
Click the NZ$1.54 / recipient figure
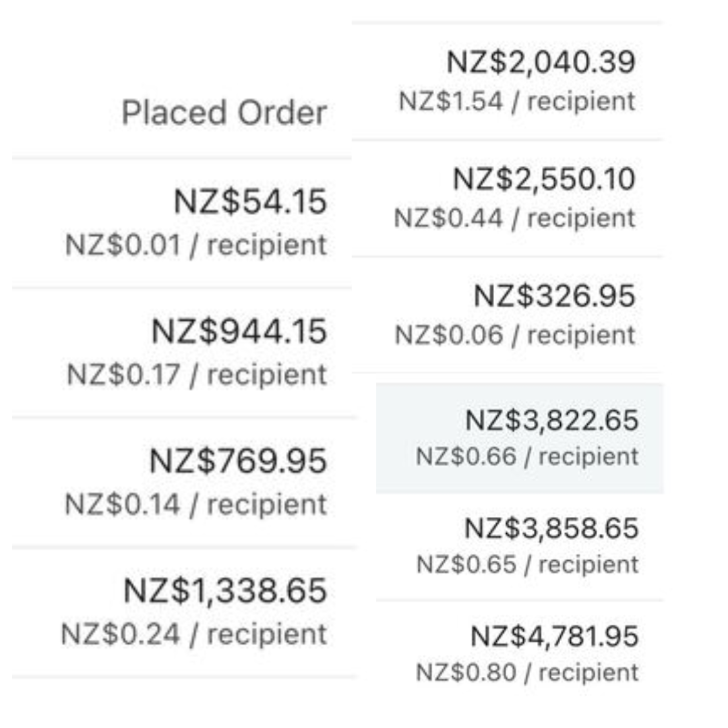(517, 102)
